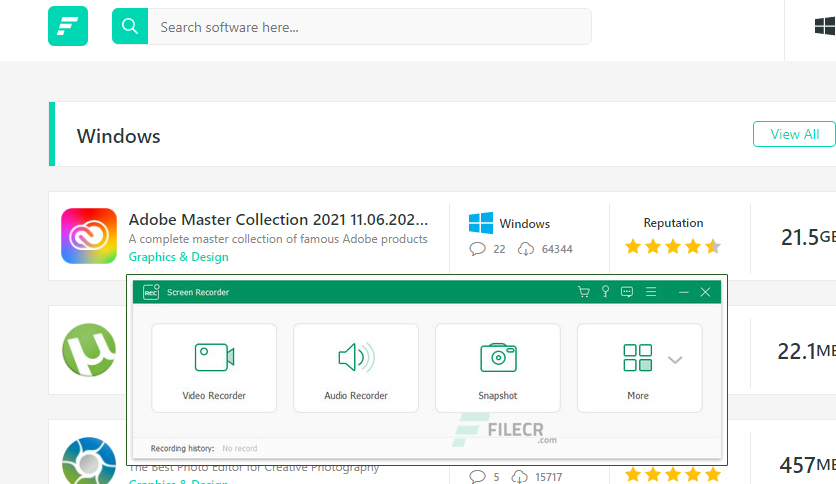Launch the Audio Recorder
The image size is (836, 484).
[x=356, y=368]
